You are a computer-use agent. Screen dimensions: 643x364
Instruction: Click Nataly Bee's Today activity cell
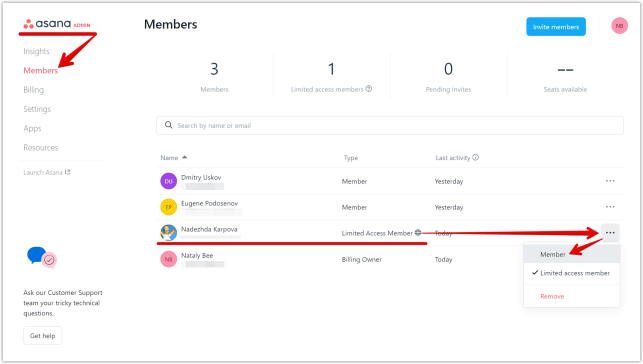(x=443, y=259)
